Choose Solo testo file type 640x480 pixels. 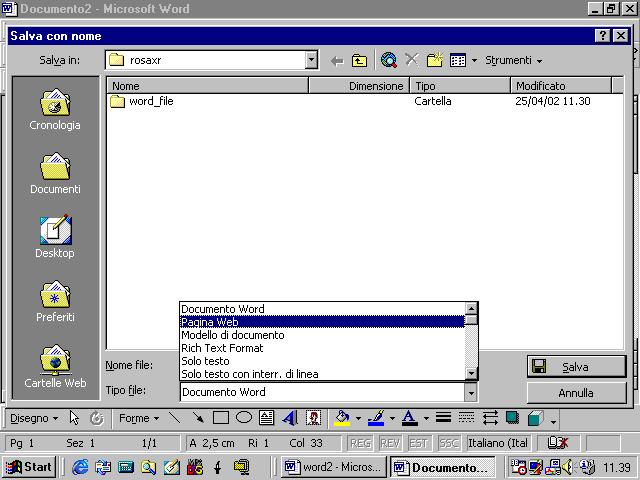(x=322, y=361)
